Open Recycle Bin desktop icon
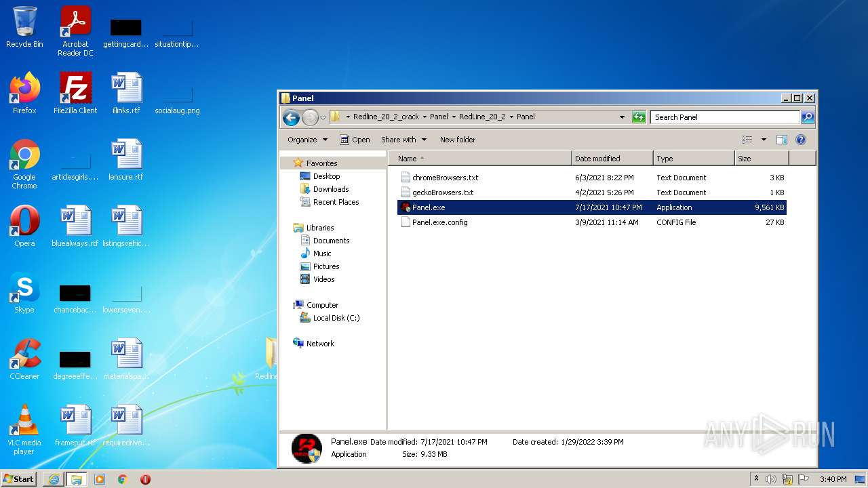Screen dimensions: 868x488 pyautogui.click(x=24, y=28)
